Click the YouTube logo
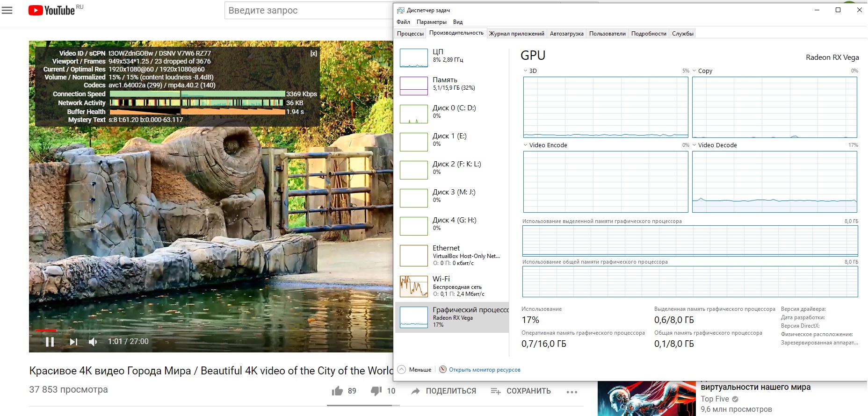868x416 pixels. pyautogui.click(x=51, y=10)
